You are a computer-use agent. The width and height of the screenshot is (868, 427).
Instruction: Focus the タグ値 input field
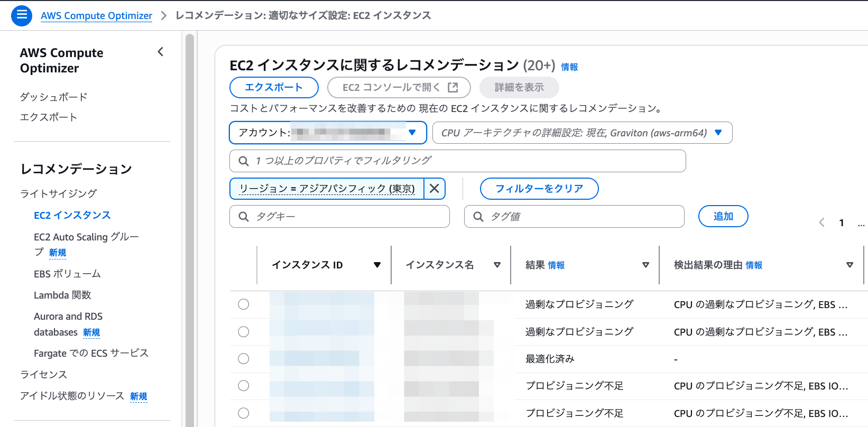point(574,217)
